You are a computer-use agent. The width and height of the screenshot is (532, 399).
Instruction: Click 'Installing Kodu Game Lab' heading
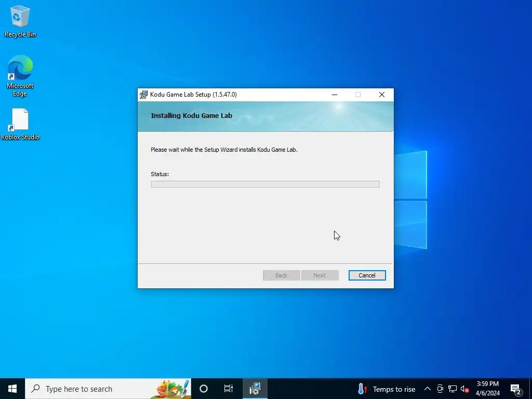pyautogui.click(x=191, y=116)
